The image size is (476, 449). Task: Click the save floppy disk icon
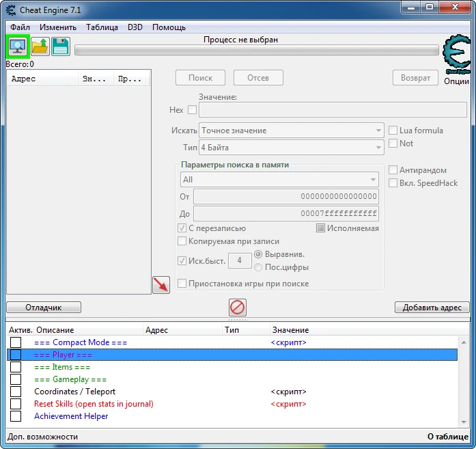coord(61,46)
